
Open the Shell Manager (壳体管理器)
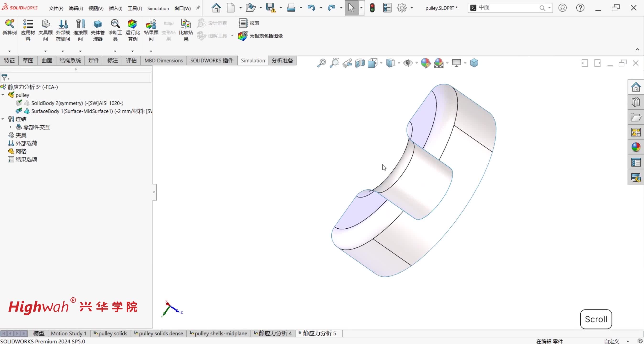[98, 24]
